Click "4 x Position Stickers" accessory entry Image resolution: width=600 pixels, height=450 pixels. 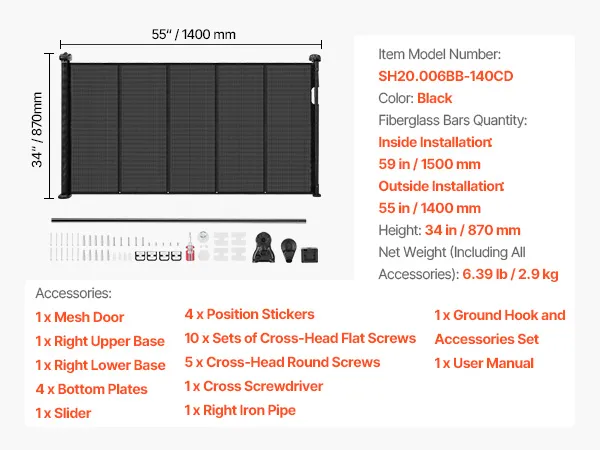tap(249, 314)
